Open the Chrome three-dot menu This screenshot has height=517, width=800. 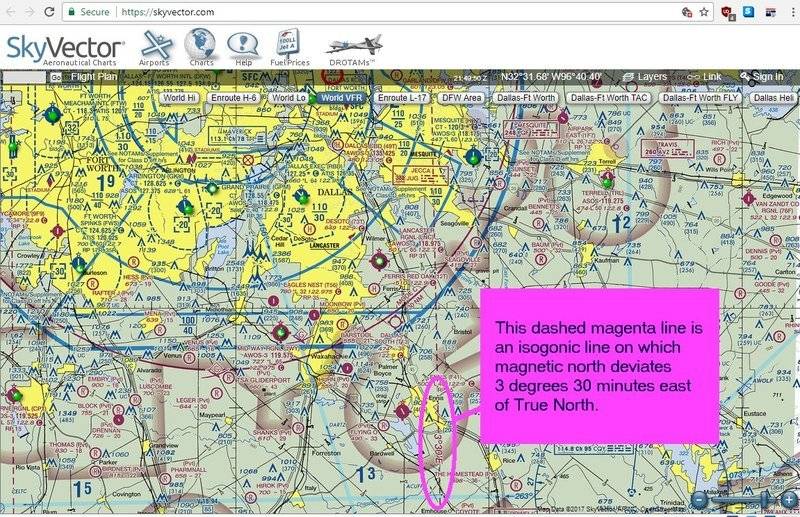pos(793,12)
